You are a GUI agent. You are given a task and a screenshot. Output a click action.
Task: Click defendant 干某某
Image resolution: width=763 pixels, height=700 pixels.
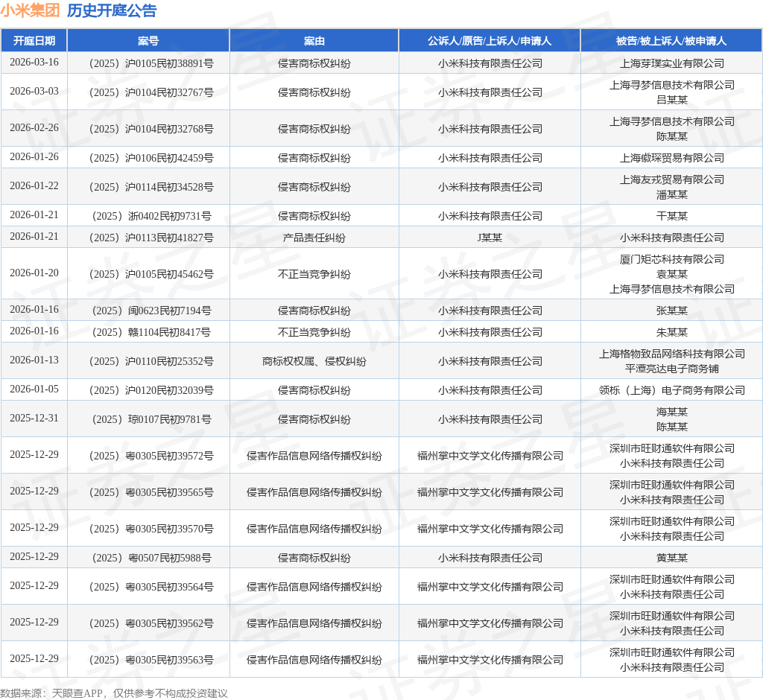(x=671, y=216)
